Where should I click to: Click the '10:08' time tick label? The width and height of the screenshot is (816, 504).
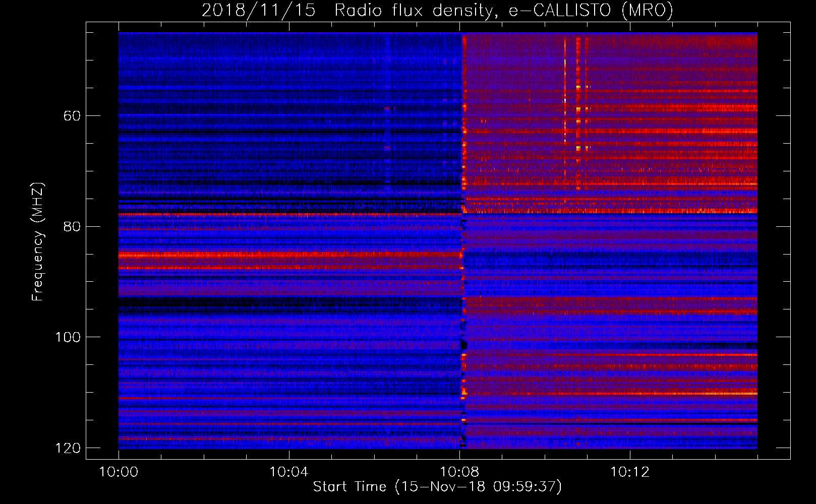pos(459,472)
